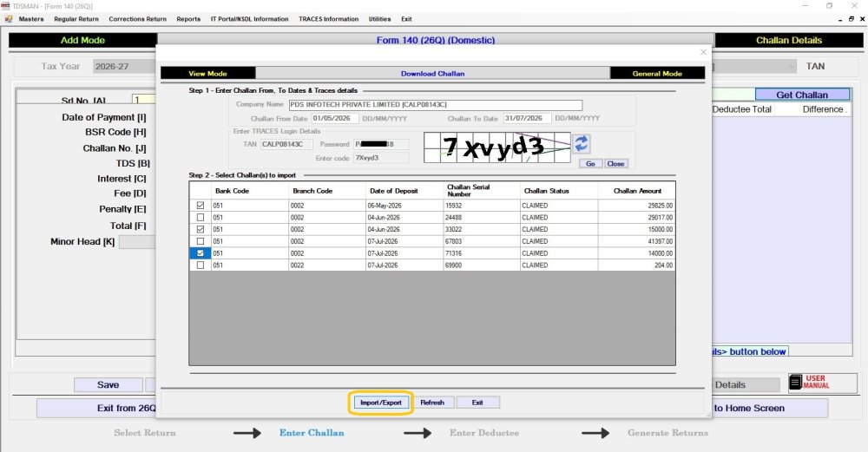The height and width of the screenshot is (452, 868).
Task: Click the amount cell 29825.00
Action: click(x=636, y=206)
